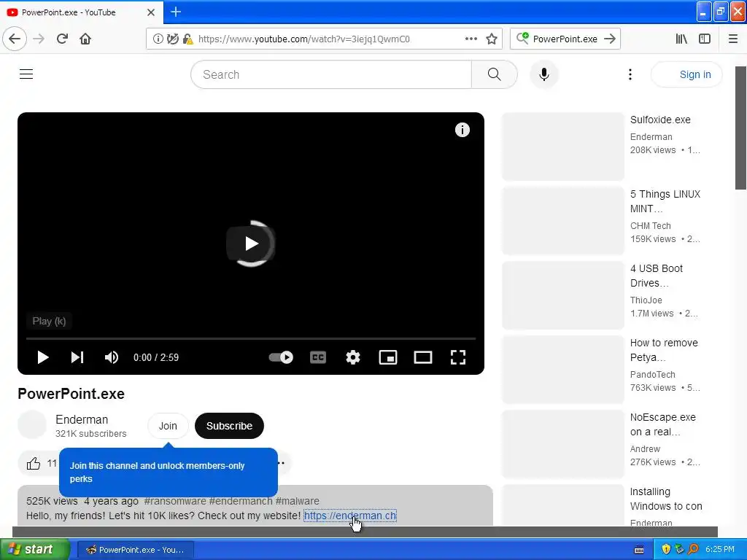Screen dimensions: 747x560
Task: Open video player settings gear
Action: [353, 357]
